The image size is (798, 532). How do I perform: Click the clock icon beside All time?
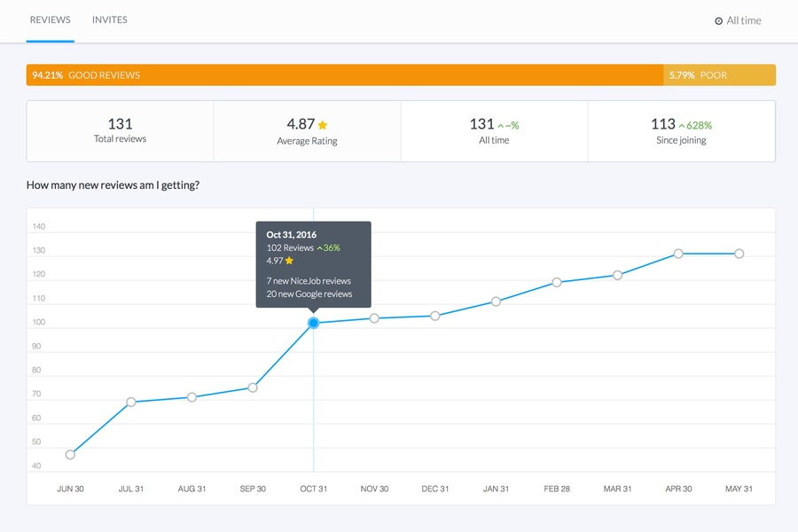click(718, 21)
